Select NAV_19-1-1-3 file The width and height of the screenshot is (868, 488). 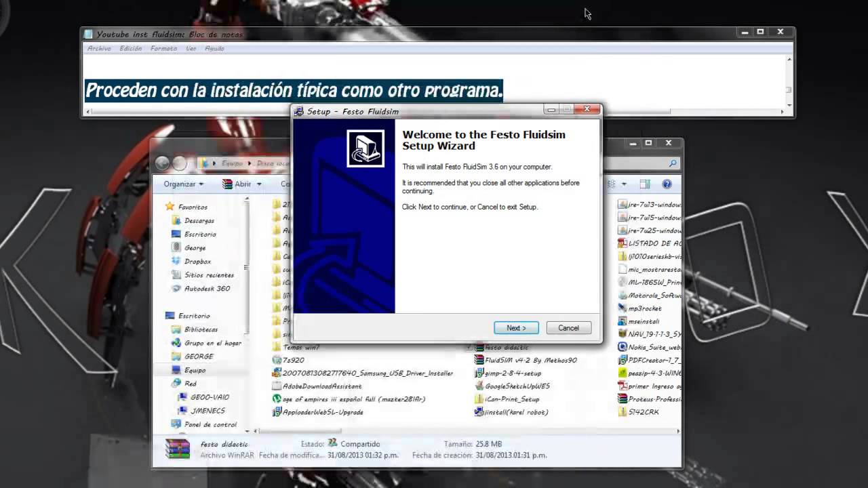(650, 334)
